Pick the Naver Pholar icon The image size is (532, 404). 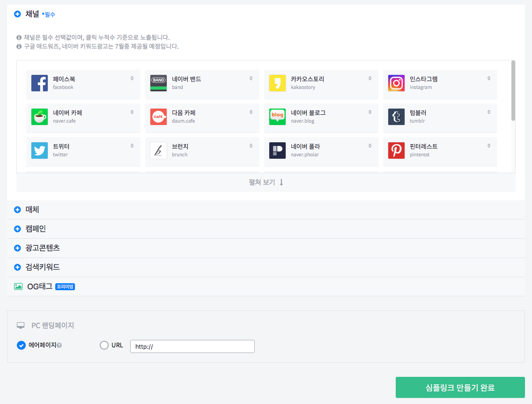[278, 150]
